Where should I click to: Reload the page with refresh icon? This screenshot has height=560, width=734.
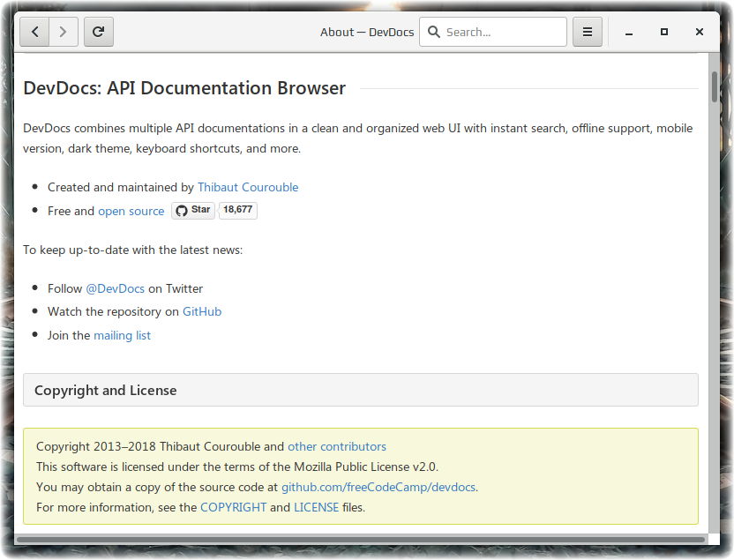[x=98, y=32]
